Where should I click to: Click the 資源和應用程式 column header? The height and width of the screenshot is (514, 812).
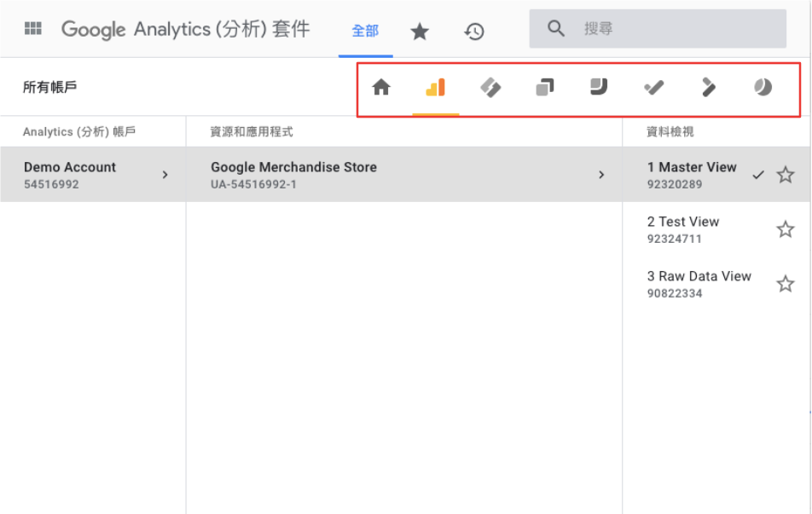[251, 132]
